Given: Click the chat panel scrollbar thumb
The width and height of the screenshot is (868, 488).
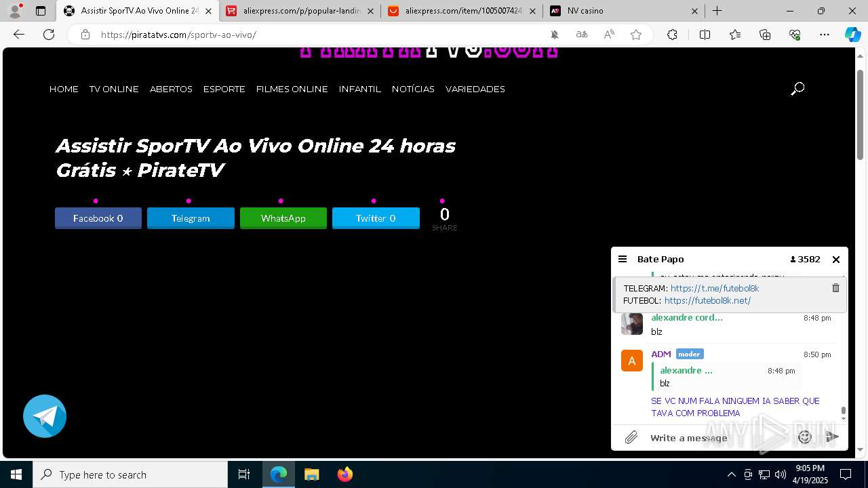Looking at the screenshot, I should coord(844,410).
